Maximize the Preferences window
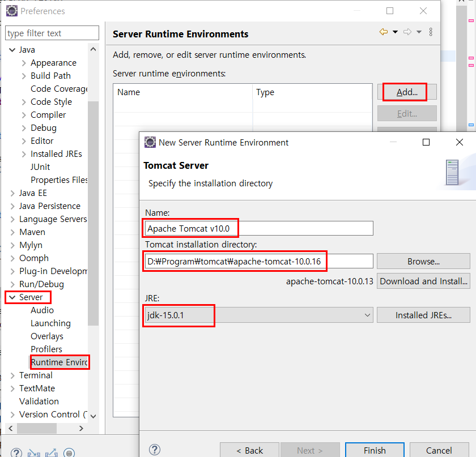The height and width of the screenshot is (457, 476). tap(390, 11)
